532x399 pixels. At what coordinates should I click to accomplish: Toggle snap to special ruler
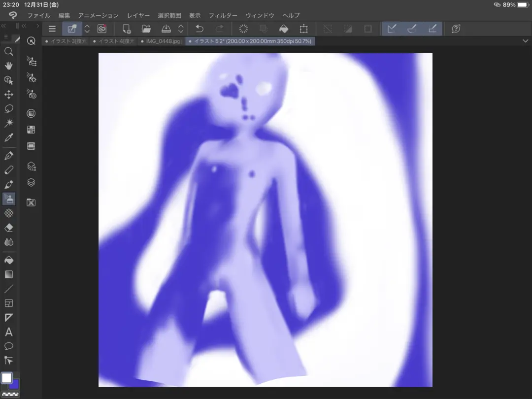[411, 29]
